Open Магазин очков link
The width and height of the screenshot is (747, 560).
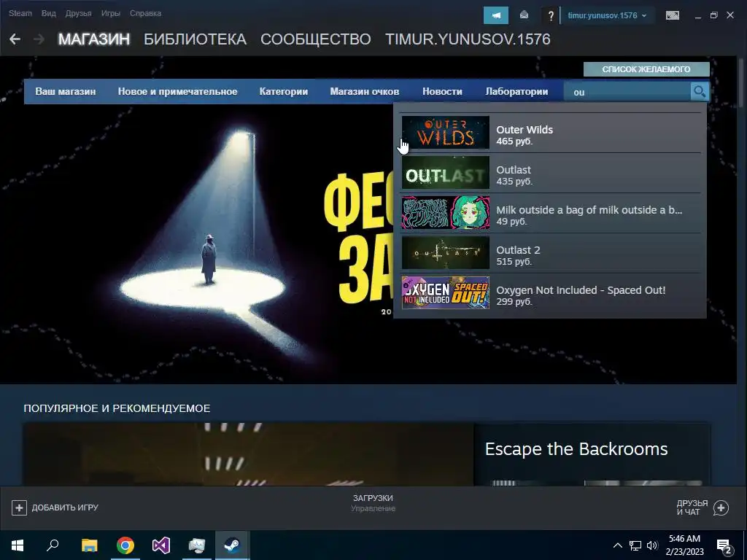tap(365, 91)
